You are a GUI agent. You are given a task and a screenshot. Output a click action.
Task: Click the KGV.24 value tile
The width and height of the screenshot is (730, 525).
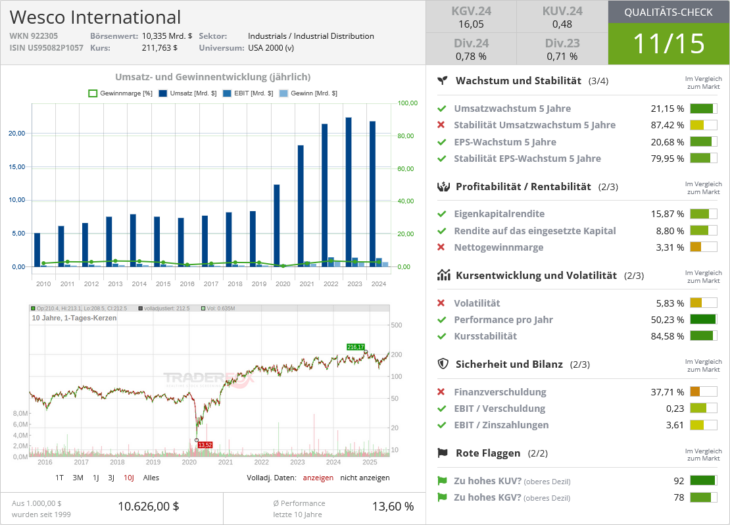point(471,17)
